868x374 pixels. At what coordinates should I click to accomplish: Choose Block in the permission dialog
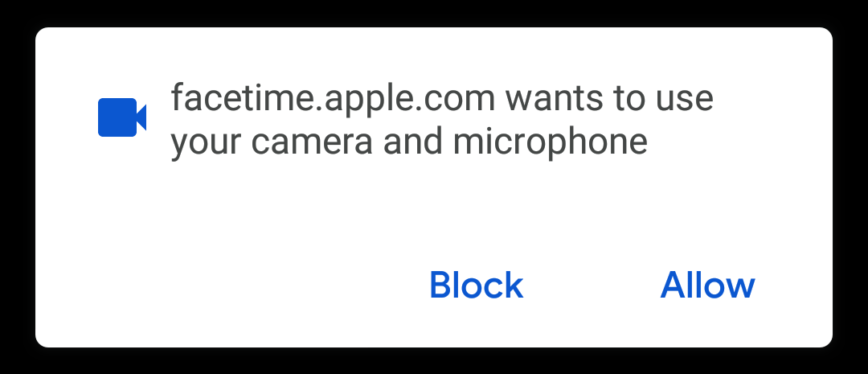476,286
